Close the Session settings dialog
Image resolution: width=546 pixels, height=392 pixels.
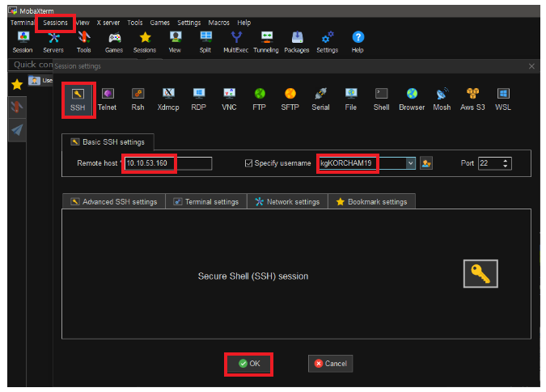531,66
